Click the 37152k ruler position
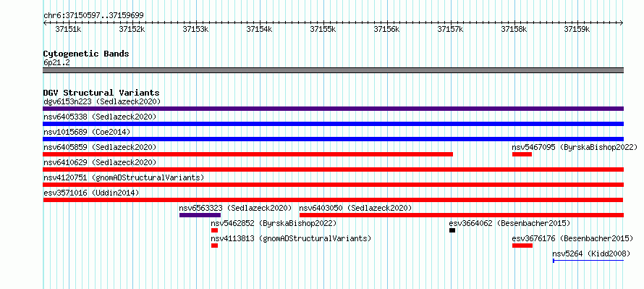 (x=132, y=29)
